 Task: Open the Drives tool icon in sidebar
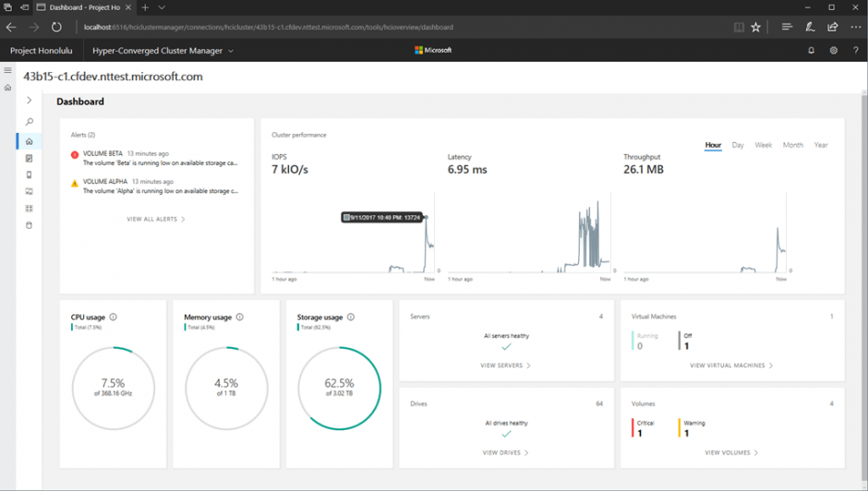30,225
